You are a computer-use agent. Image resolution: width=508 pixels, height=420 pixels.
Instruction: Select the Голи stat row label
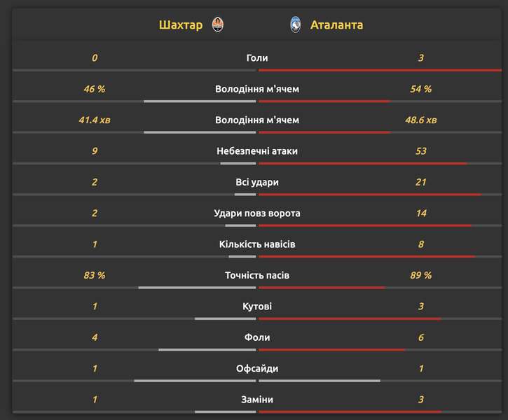(x=257, y=58)
